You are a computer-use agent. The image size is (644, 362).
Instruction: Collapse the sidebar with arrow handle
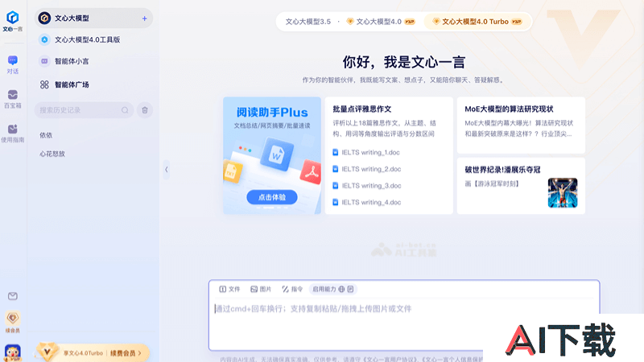click(167, 170)
